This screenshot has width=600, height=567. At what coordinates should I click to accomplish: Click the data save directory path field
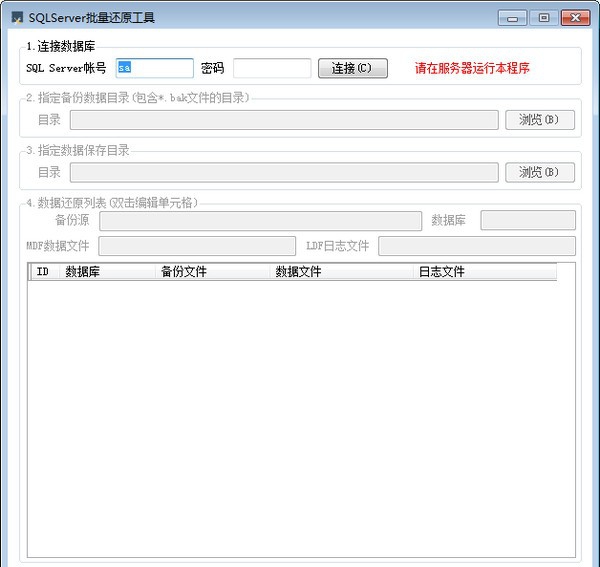pyautogui.click(x=284, y=173)
